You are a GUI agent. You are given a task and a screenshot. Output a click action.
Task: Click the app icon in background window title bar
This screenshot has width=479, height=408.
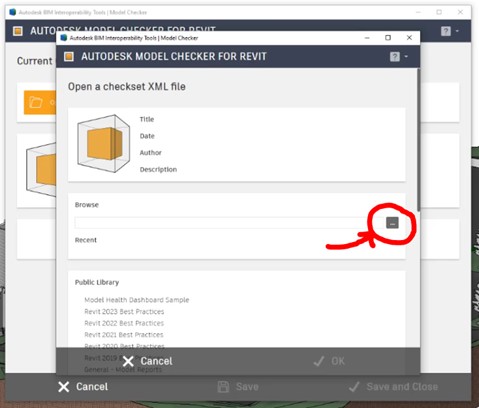13,12
